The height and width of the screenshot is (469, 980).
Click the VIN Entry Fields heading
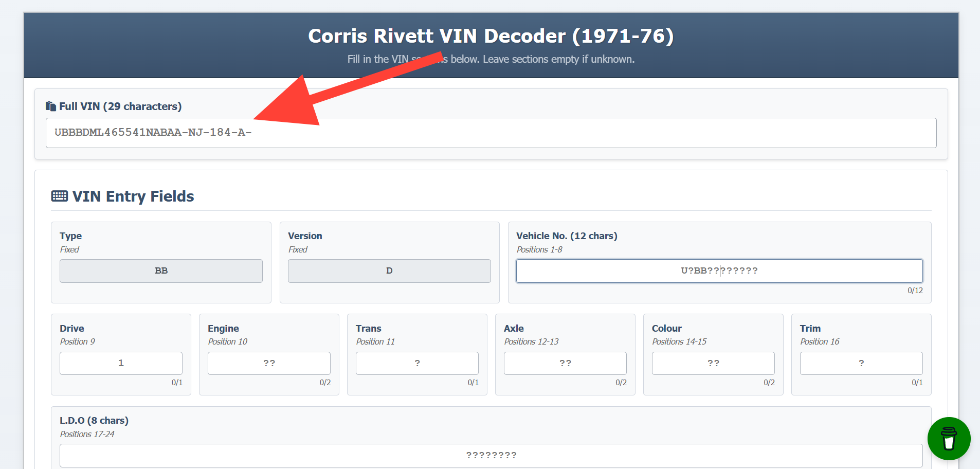pyautogui.click(x=133, y=196)
